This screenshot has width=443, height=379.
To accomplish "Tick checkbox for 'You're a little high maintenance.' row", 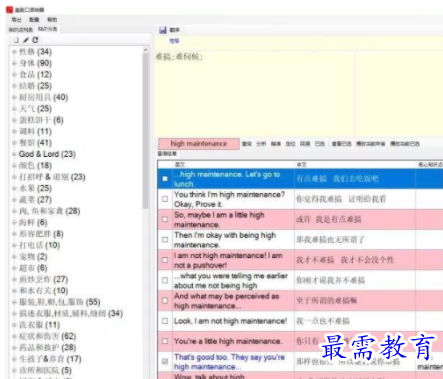I will click(x=165, y=341).
